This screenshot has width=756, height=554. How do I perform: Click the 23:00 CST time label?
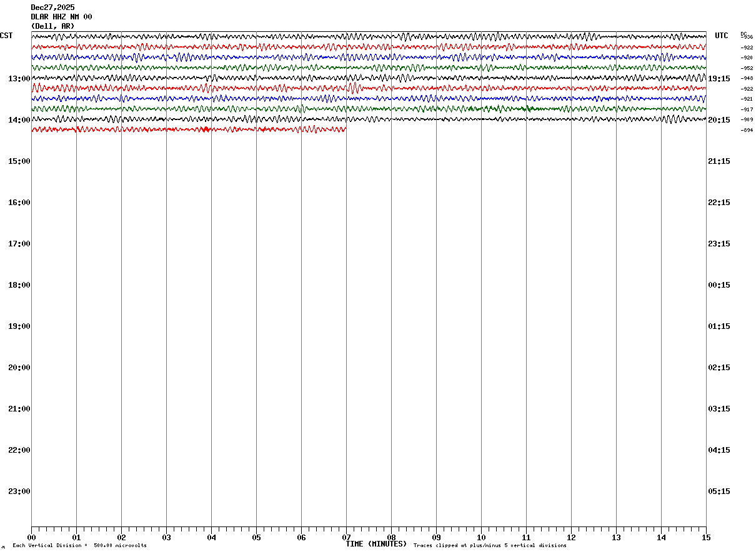(x=19, y=491)
